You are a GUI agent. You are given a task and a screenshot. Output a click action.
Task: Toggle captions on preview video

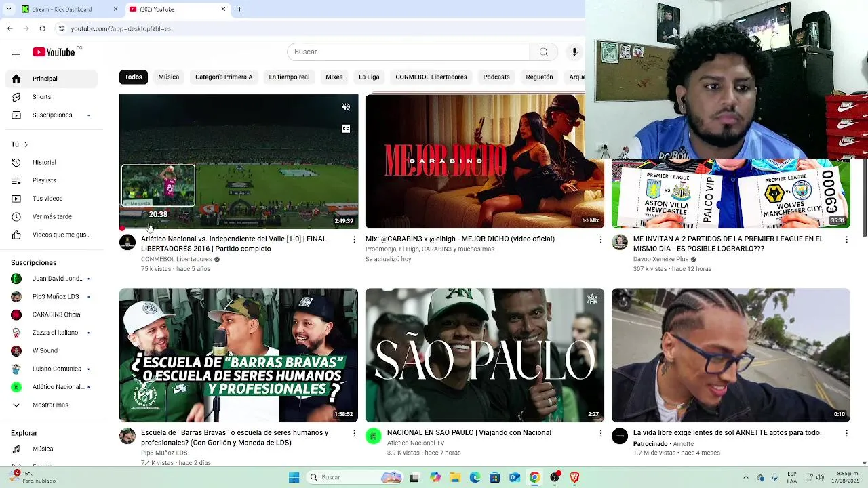click(x=346, y=129)
